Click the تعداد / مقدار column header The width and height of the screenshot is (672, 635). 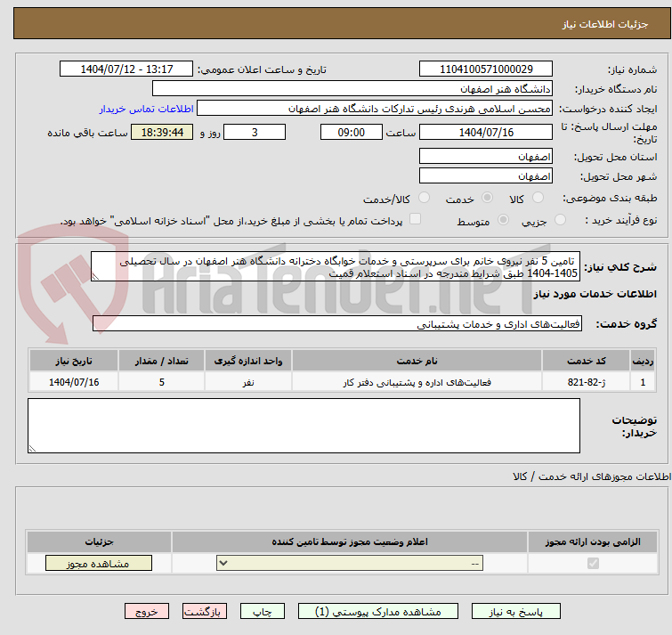click(x=162, y=361)
